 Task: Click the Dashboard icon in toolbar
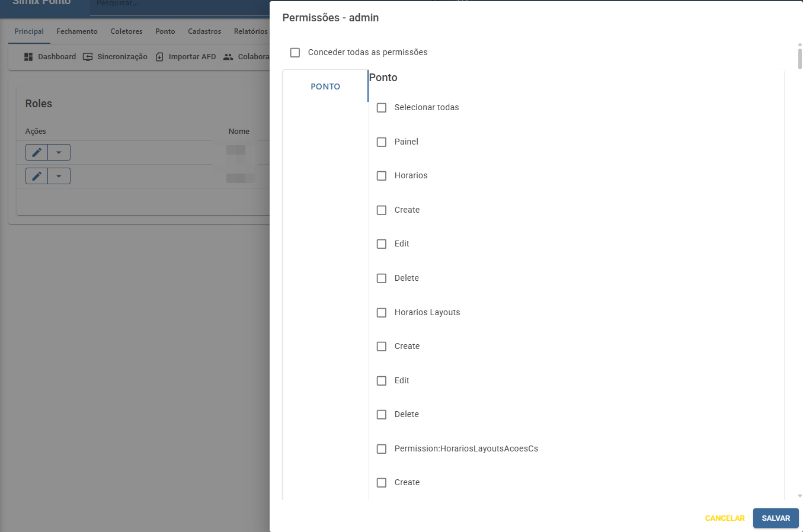tap(28, 57)
